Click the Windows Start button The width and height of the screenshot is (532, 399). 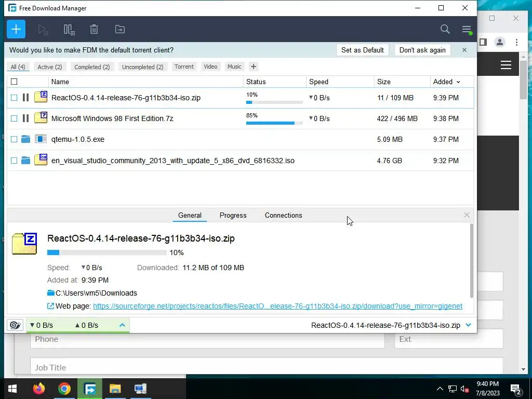(12, 389)
